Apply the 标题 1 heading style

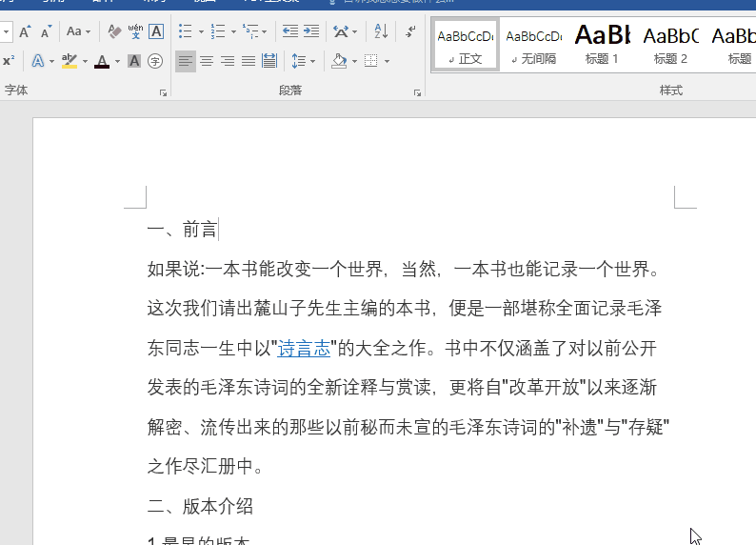click(602, 44)
